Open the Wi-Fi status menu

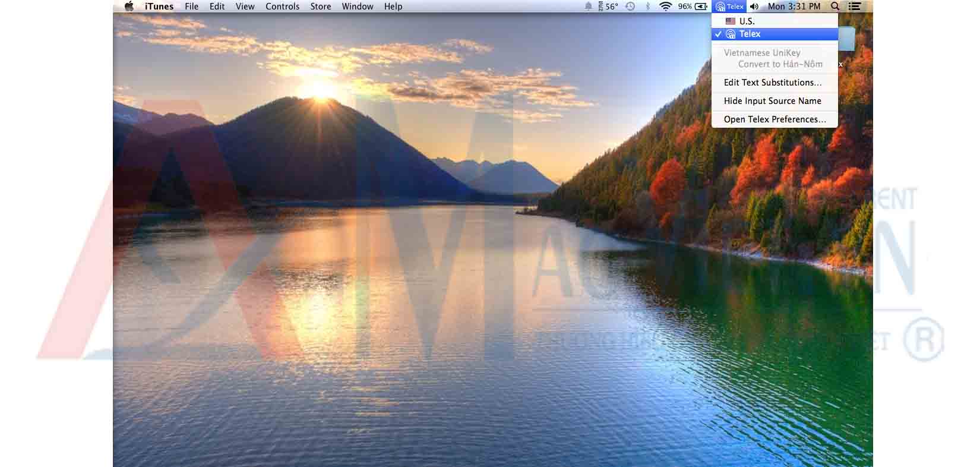pyautogui.click(x=666, y=7)
